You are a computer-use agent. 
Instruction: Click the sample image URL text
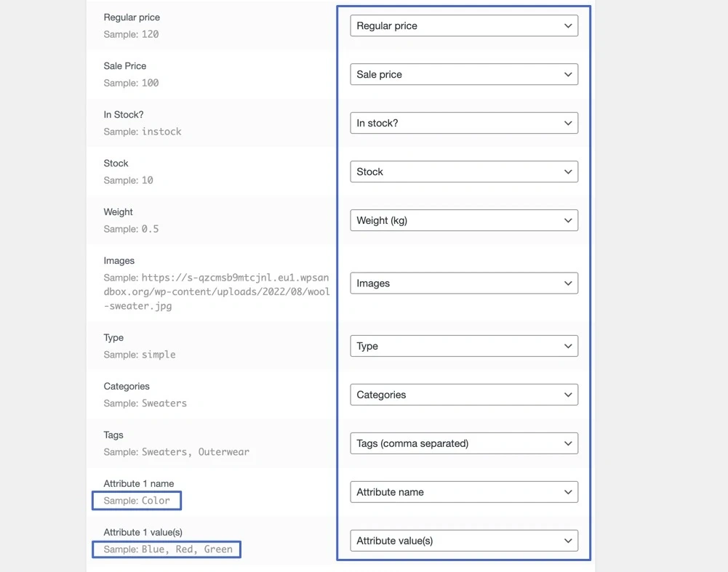pos(217,292)
